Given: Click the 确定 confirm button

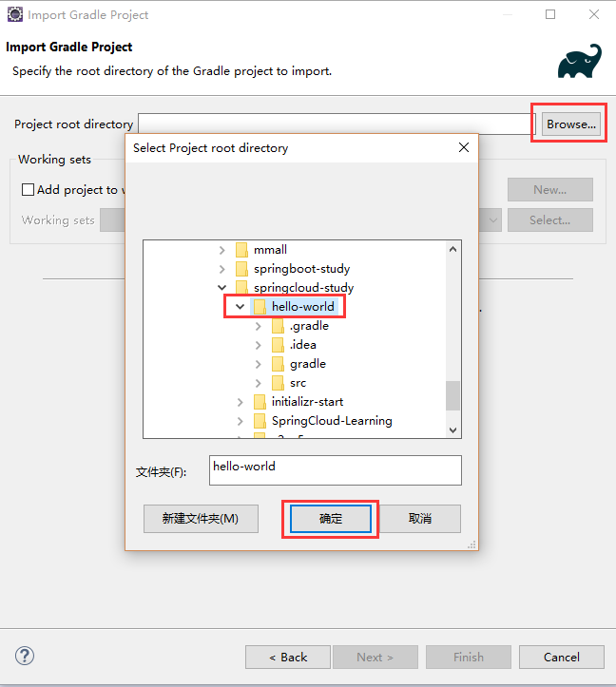Looking at the screenshot, I should coord(331,519).
